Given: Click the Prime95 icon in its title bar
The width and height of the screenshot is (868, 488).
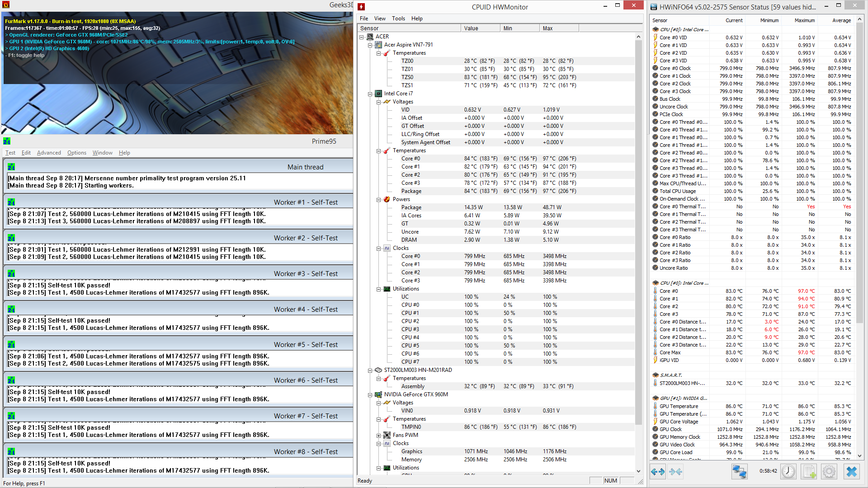Looking at the screenshot, I should tap(7, 141).
